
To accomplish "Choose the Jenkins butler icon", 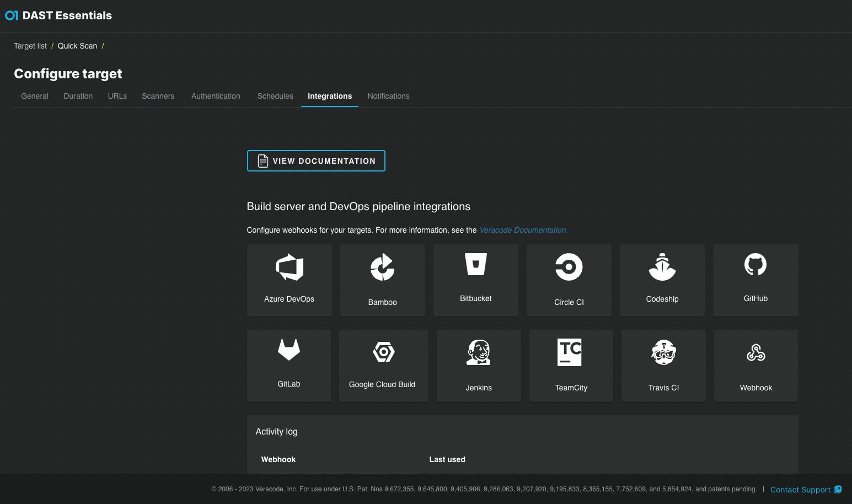I will tap(479, 352).
